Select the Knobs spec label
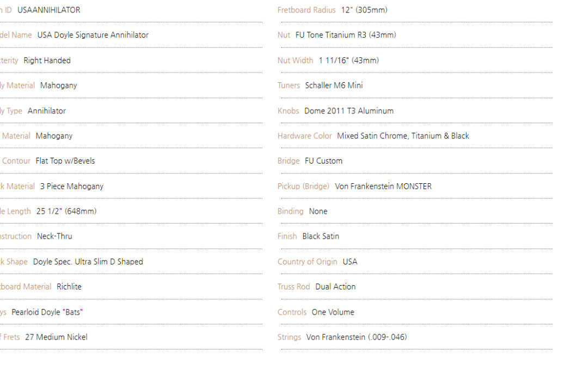Image resolution: width=588 pixels, height=368 pixels. click(288, 111)
